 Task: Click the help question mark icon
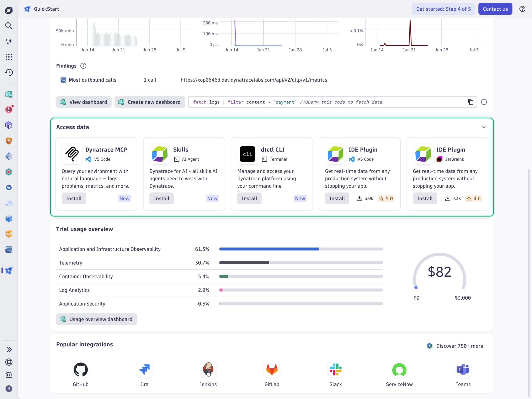522,9
